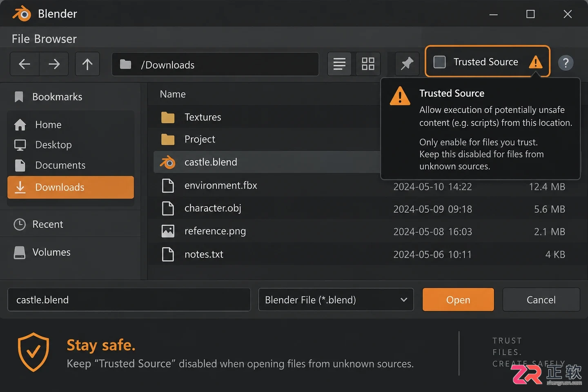588x392 pixels.
Task: Enable the Trusted Source checkbox
Action: click(x=439, y=62)
